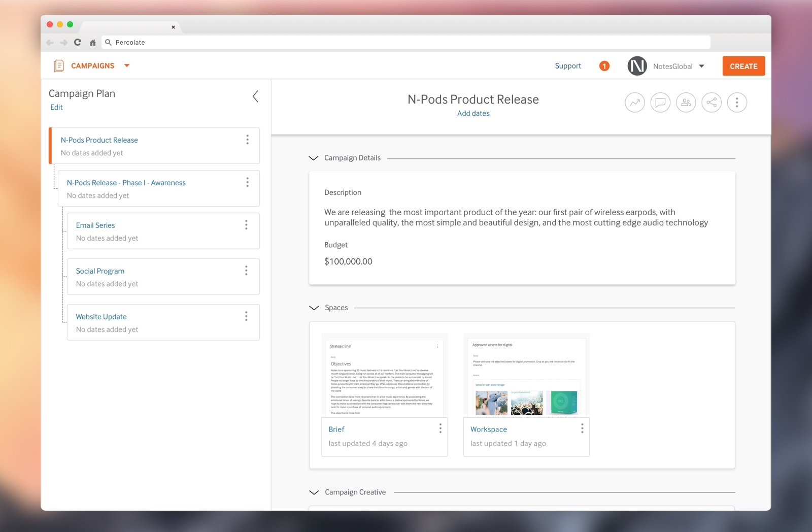Close the current browser tab
The image size is (812, 532).
pyautogui.click(x=173, y=27)
